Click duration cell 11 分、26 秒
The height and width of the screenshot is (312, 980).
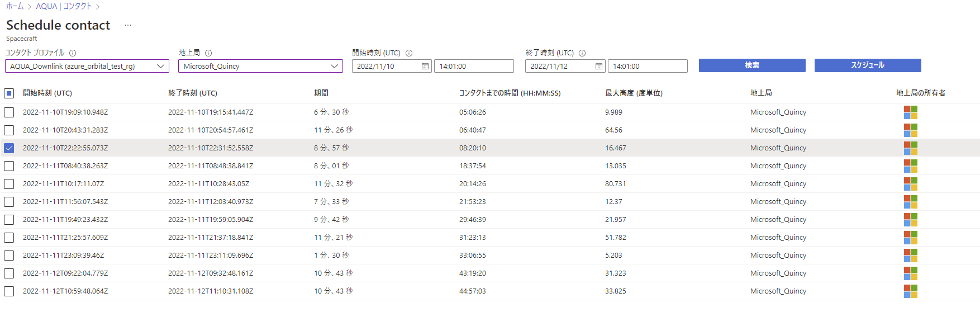click(334, 130)
